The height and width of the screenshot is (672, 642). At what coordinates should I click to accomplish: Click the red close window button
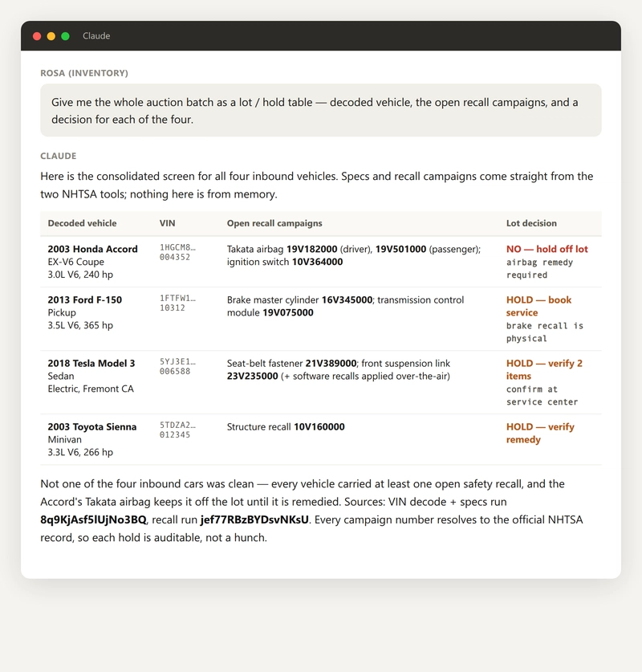pyautogui.click(x=37, y=36)
